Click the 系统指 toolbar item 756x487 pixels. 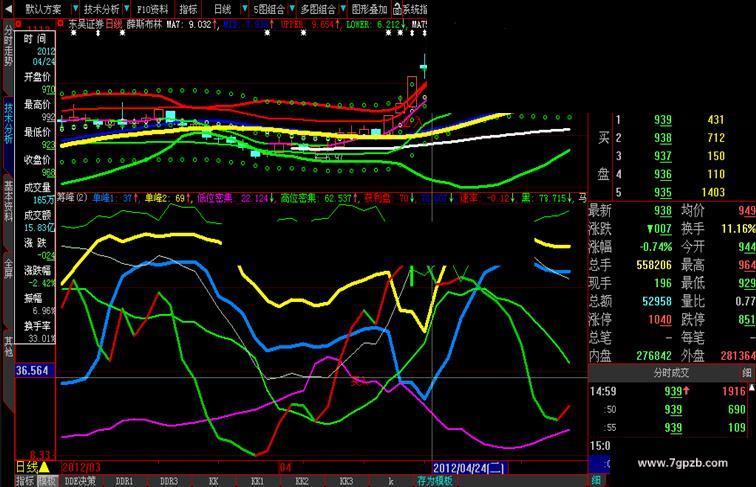click(415, 9)
